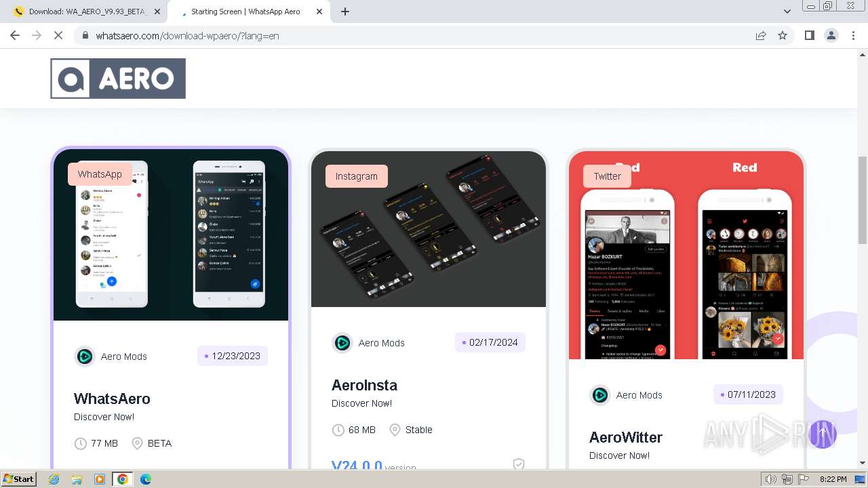Open the Chrome three-dot menu
Screen dimensions: 868x488
pos(853,35)
